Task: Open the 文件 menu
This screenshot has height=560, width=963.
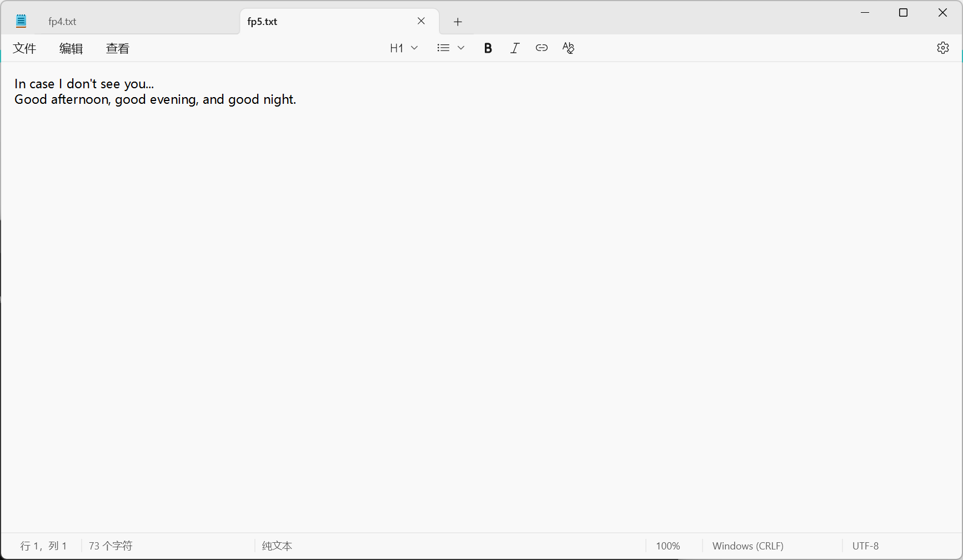Action: click(24, 48)
